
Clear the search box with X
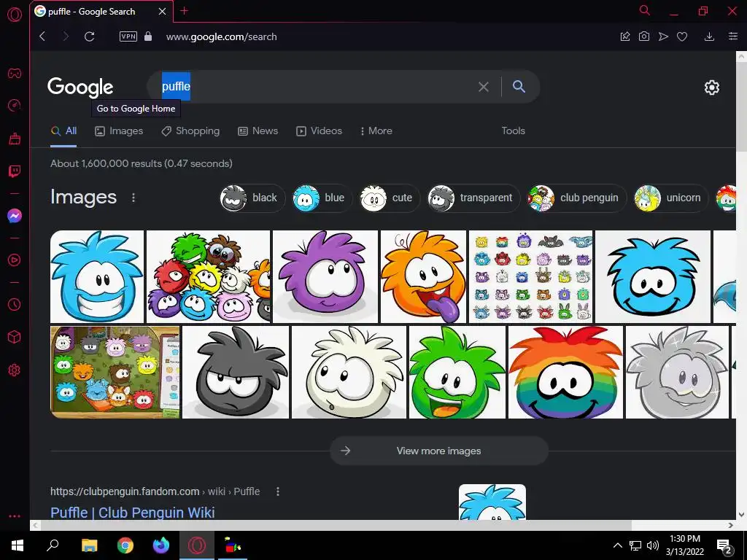click(483, 87)
